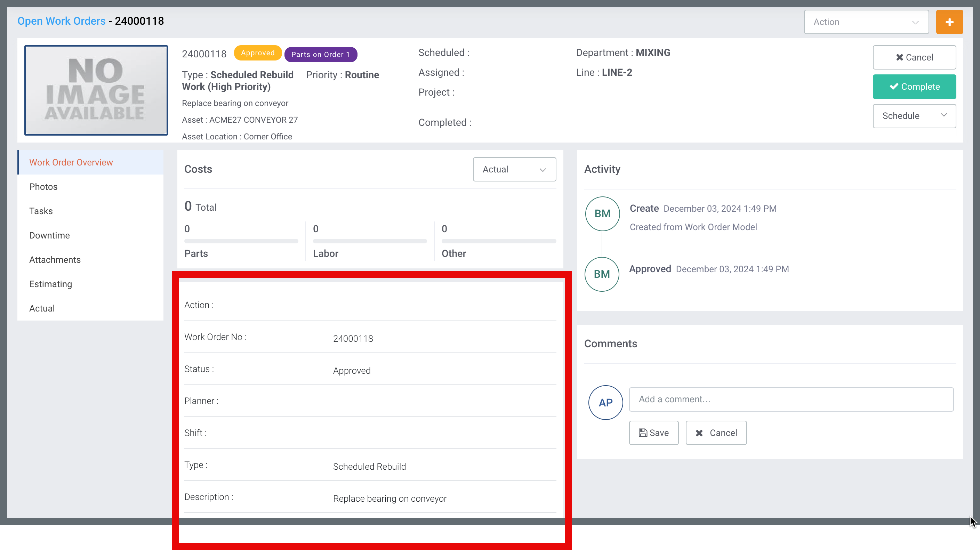This screenshot has width=980, height=550.
Task: Click the Add a comment field
Action: [x=791, y=399]
